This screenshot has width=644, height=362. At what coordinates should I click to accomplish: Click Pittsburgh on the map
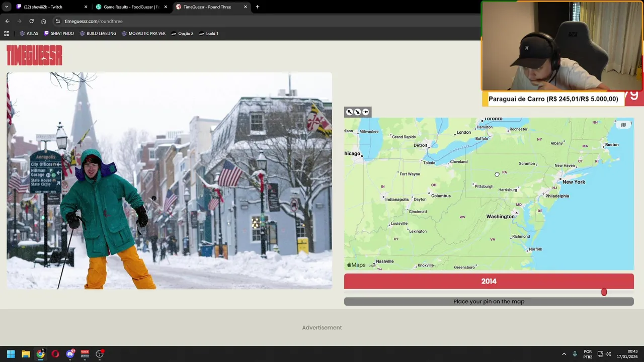coord(484,187)
